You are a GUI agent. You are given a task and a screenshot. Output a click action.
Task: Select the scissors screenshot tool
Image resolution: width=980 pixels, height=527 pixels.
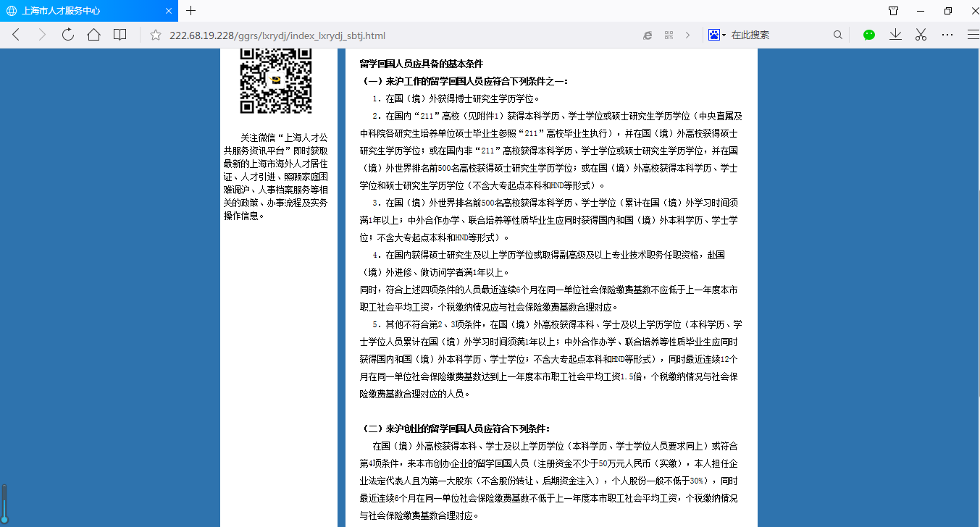click(921, 35)
